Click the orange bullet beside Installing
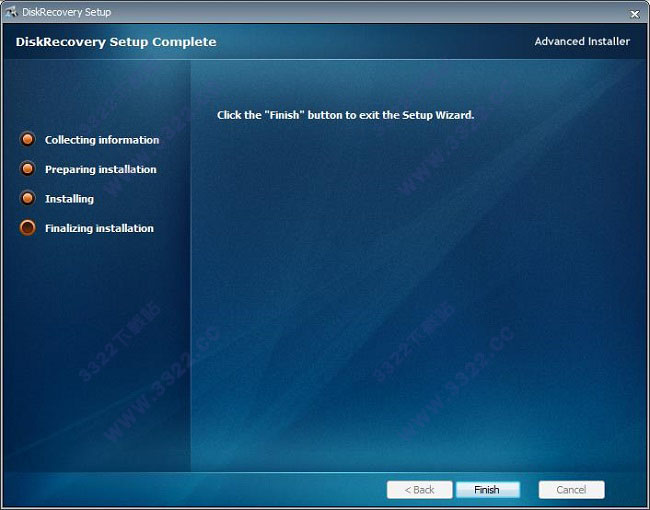 (28, 198)
